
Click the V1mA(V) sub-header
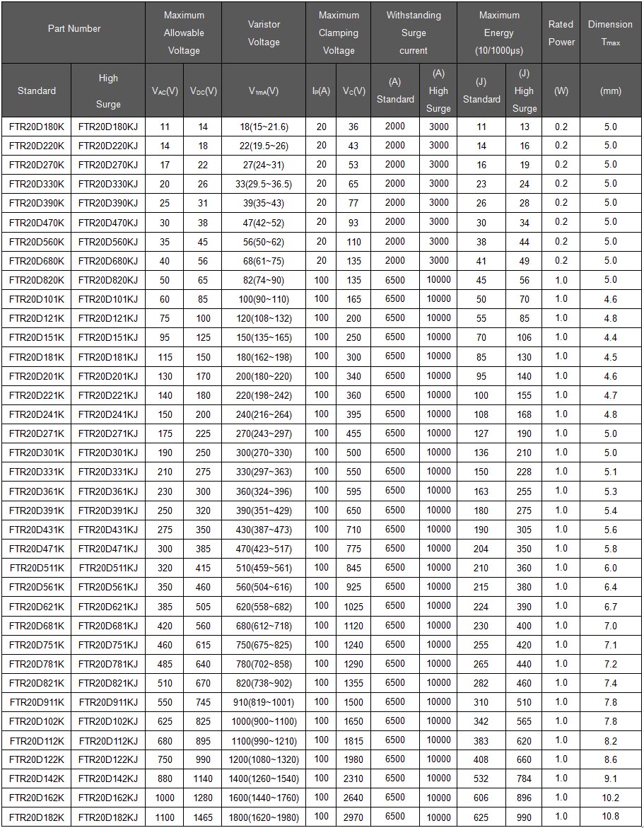tap(264, 91)
